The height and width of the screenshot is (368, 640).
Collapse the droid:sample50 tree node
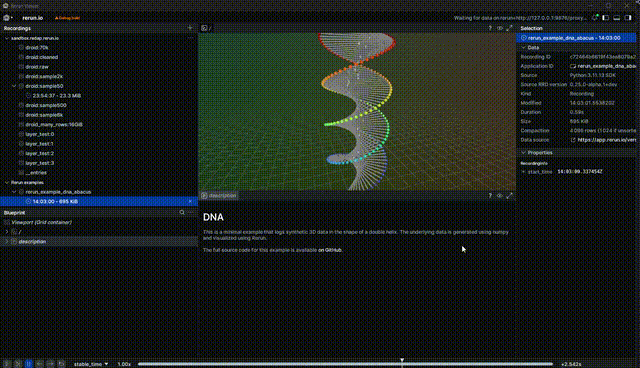[14, 86]
